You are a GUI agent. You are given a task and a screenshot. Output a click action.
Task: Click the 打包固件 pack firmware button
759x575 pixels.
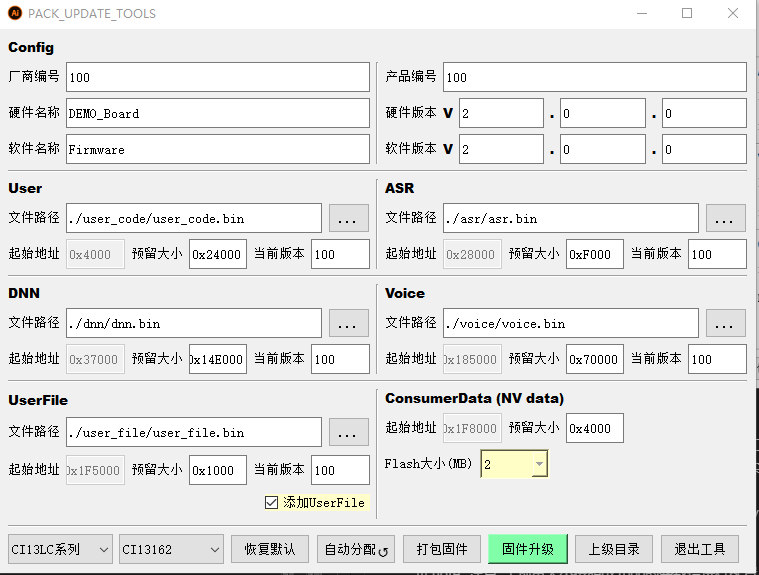coord(442,549)
